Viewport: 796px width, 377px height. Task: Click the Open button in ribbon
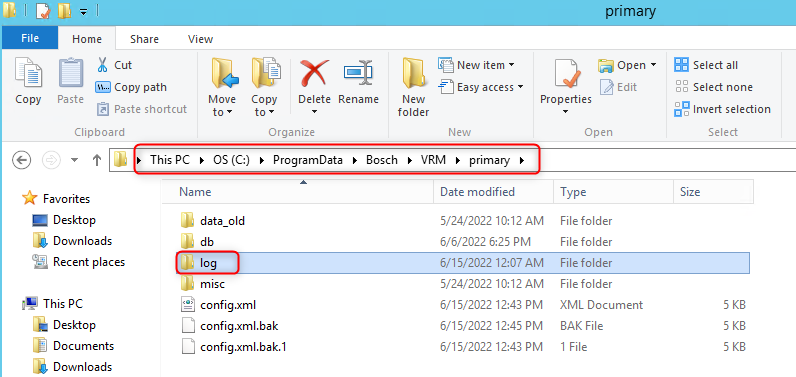click(x=627, y=65)
